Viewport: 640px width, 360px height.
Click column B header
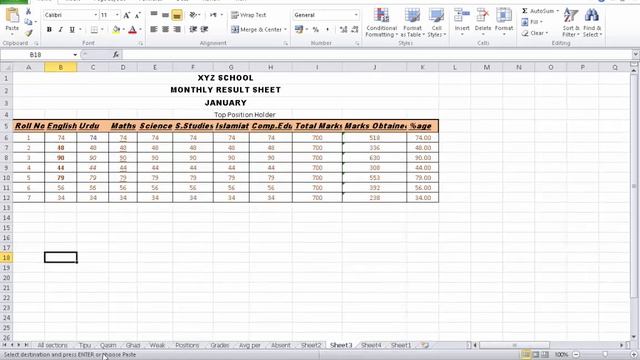(x=60, y=67)
